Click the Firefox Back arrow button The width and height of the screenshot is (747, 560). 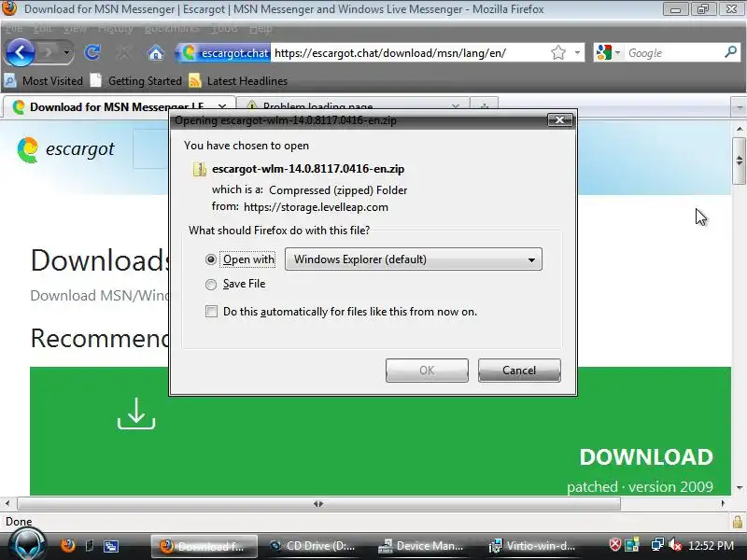click(x=20, y=52)
